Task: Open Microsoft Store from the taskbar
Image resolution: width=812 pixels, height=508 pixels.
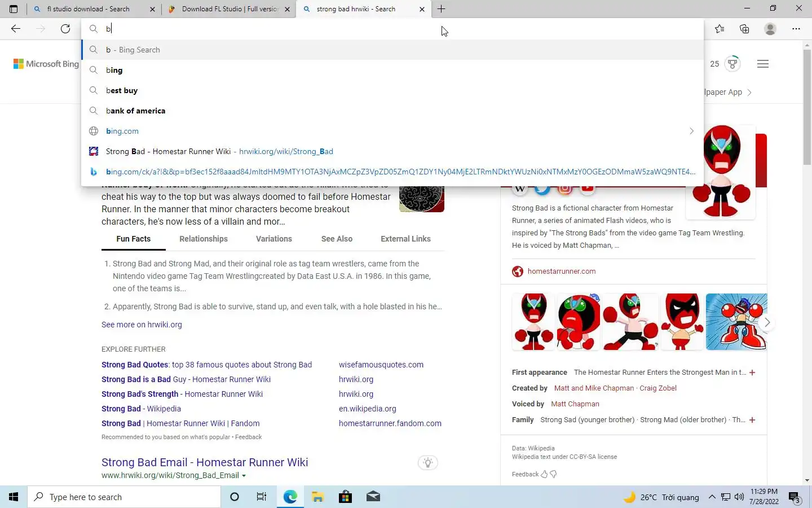Action: 345,497
